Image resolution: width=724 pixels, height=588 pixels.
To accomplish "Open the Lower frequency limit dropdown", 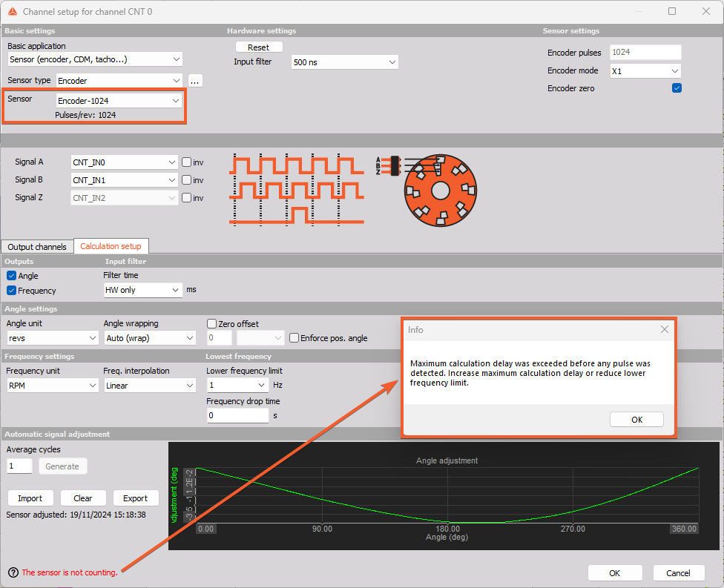I will pos(237,385).
